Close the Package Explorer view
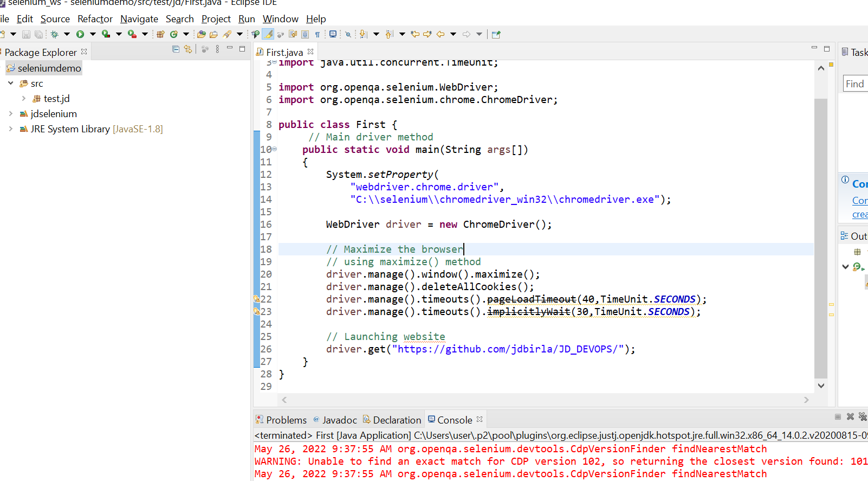868x481 pixels. (x=84, y=52)
